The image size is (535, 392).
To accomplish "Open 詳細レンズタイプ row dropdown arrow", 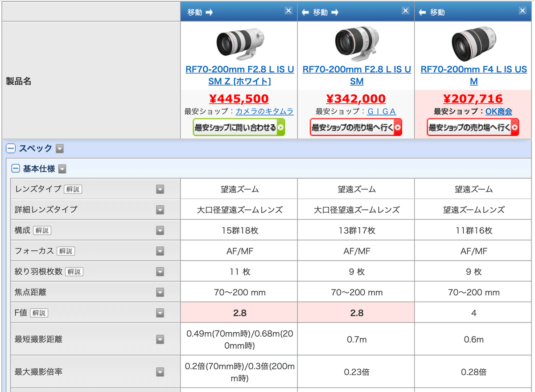I will point(160,209).
